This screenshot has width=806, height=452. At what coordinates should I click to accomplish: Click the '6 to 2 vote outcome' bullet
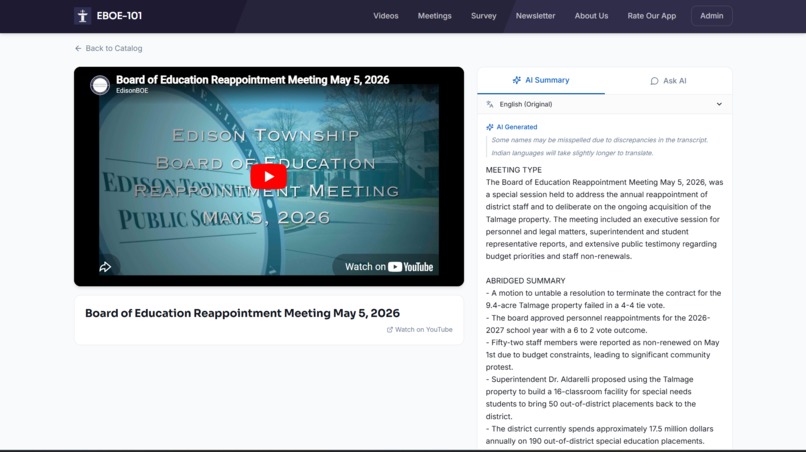coord(598,324)
